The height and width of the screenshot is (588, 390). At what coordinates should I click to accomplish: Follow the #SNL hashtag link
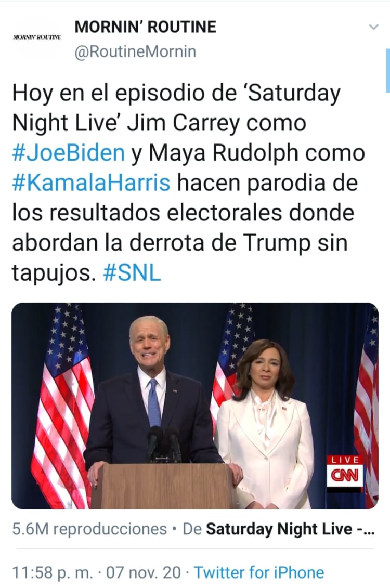tap(132, 273)
